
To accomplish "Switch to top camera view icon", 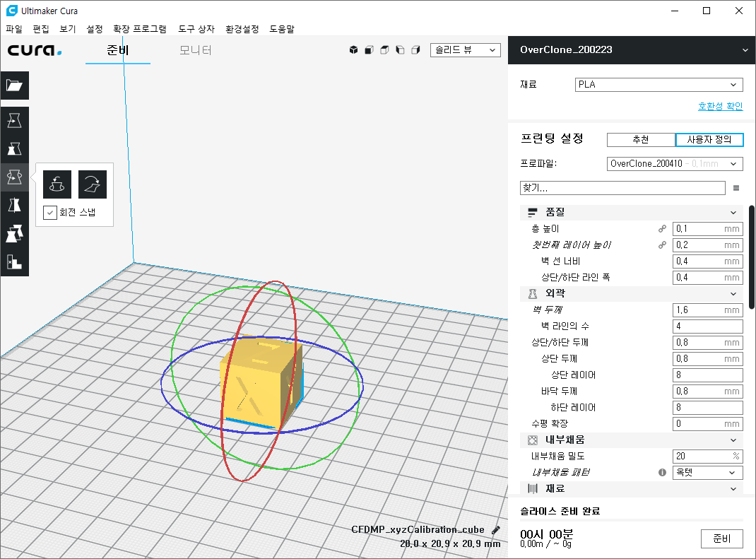I will click(x=384, y=49).
